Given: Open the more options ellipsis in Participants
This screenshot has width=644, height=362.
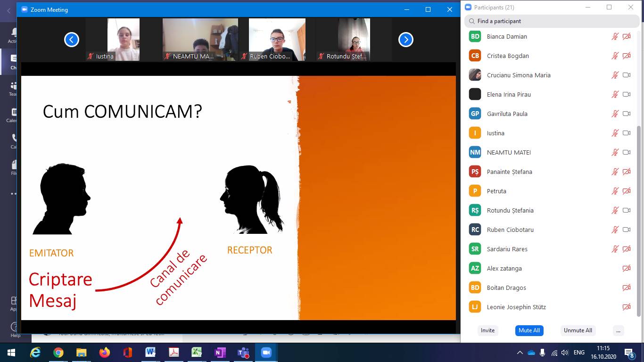Looking at the screenshot, I should click(x=618, y=330).
